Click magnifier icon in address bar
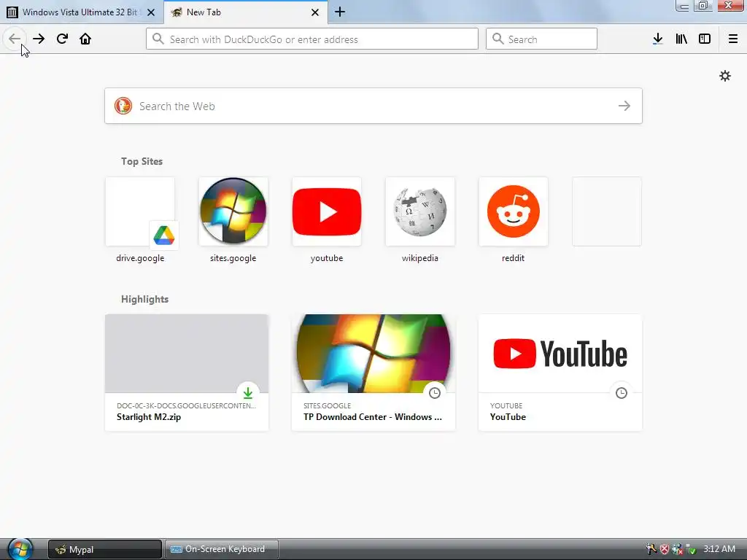This screenshot has width=747, height=560. pos(158,39)
